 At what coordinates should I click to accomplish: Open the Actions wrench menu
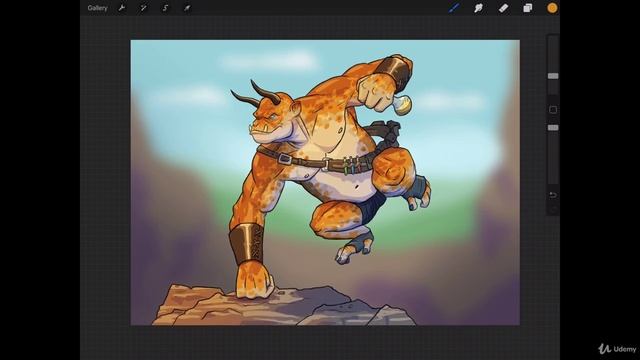pos(122,8)
